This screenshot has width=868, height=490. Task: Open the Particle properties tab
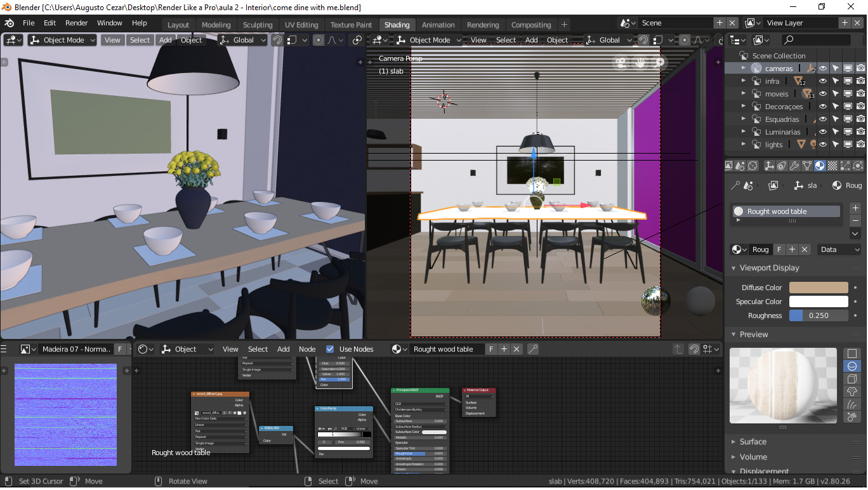pos(845,166)
